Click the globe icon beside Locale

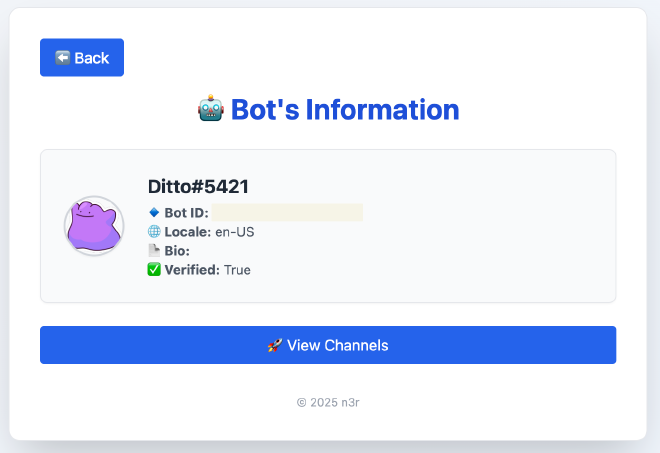pos(154,232)
